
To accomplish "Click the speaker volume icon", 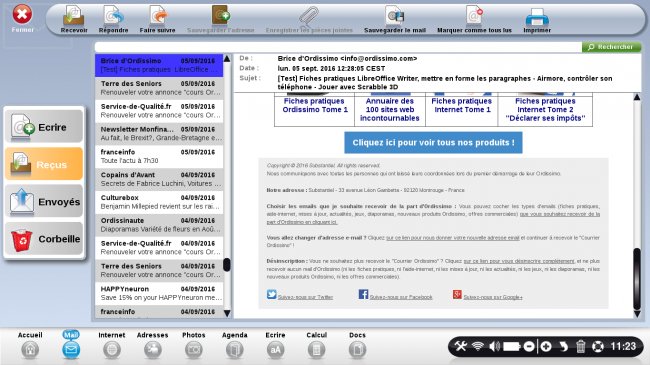I will coord(494,346).
